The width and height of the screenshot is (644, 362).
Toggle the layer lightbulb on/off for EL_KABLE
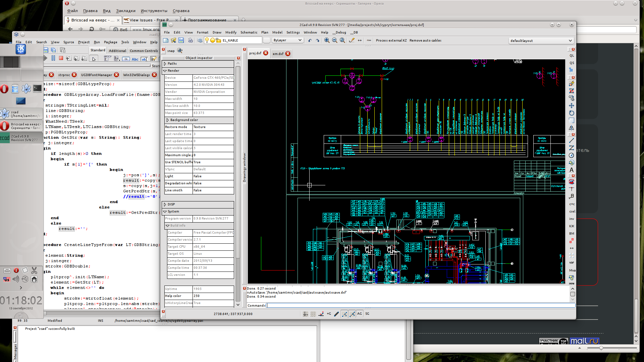207,40
